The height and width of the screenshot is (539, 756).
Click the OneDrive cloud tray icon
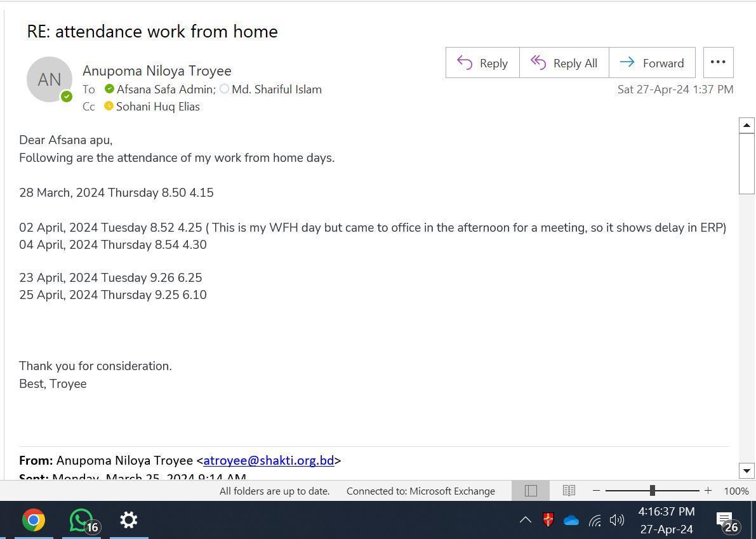pos(571,521)
